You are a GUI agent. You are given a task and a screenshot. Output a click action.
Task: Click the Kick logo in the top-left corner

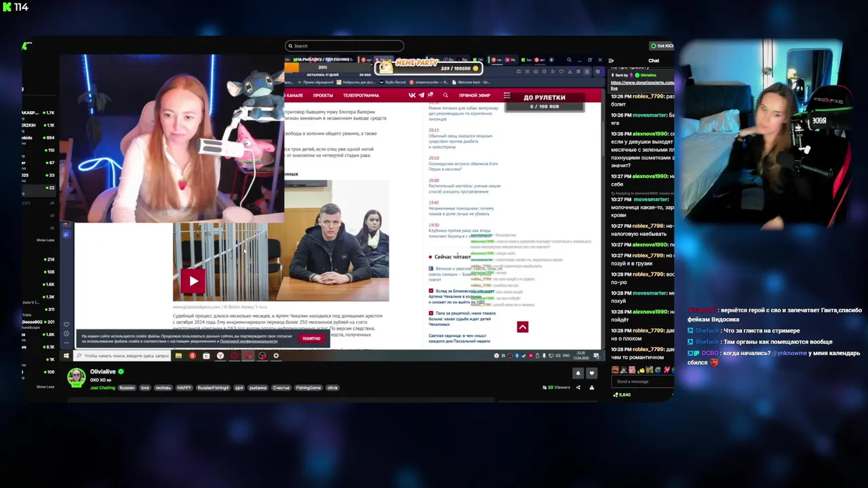(7, 7)
